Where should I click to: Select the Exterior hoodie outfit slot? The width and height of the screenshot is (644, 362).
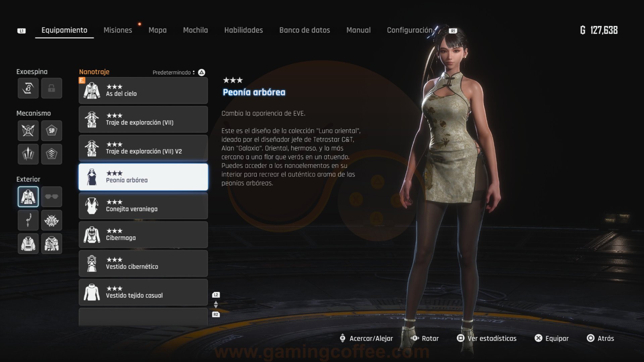(x=28, y=243)
